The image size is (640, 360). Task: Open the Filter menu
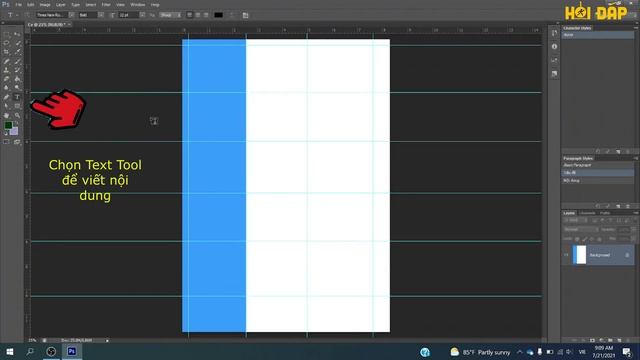tap(106, 4)
